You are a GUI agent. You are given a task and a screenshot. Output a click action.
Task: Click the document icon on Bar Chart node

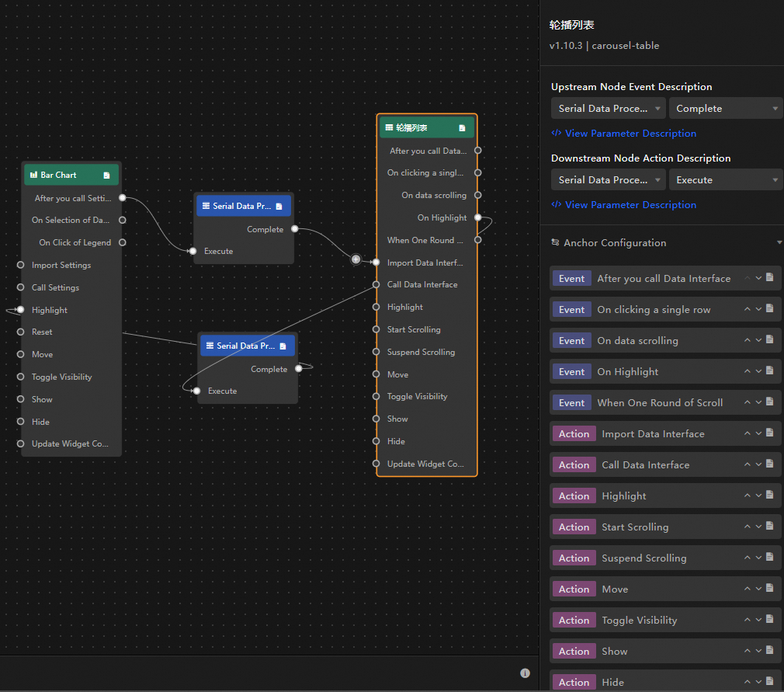(106, 175)
